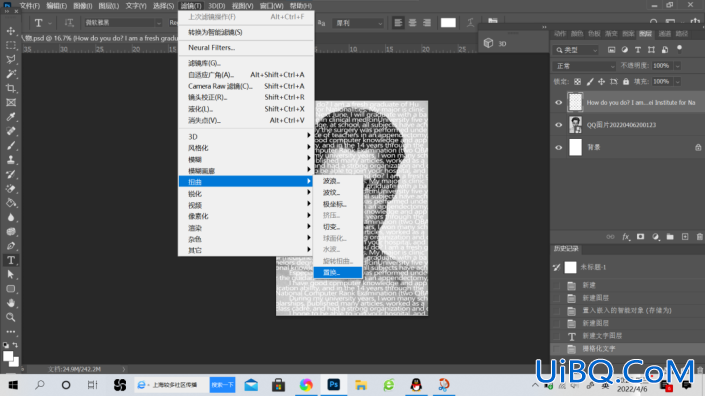The width and height of the screenshot is (705, 396).
Task: Toggle lock image pixels brush icon
Action: tap(589, 82)
